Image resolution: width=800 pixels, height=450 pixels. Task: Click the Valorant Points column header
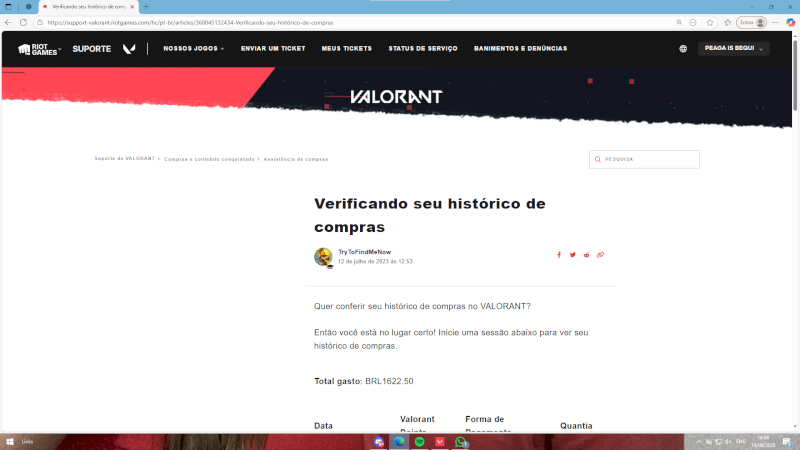[x=417, y=424]
